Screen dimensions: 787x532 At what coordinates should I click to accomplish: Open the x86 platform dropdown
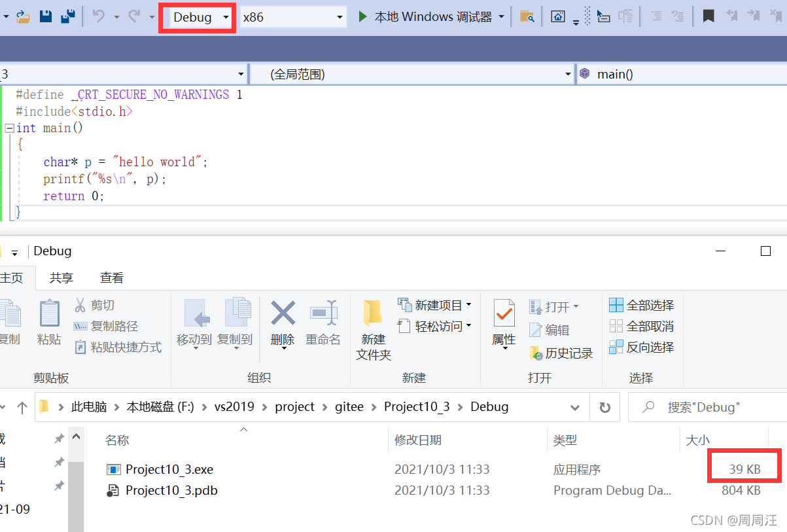tap(292, 17)
